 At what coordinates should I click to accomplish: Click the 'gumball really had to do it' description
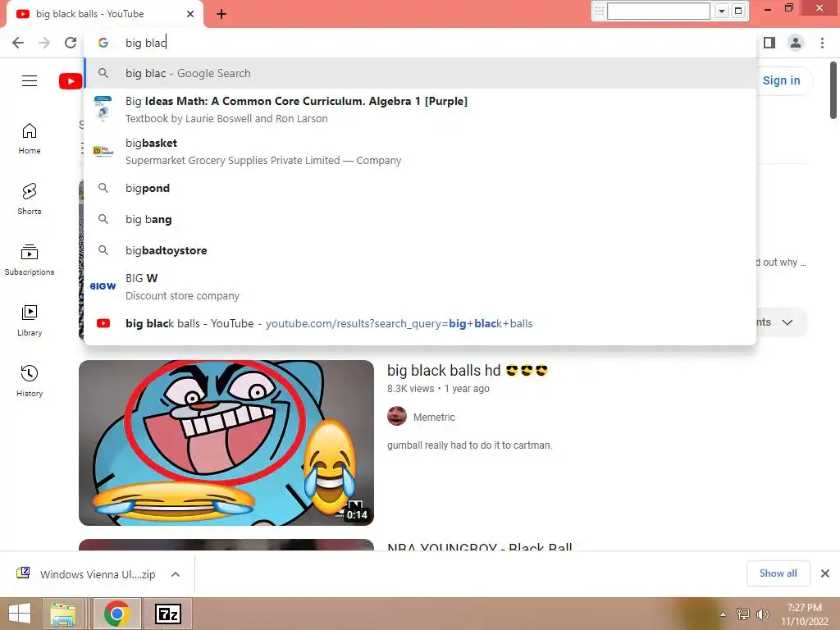click(x=469, y=445)
